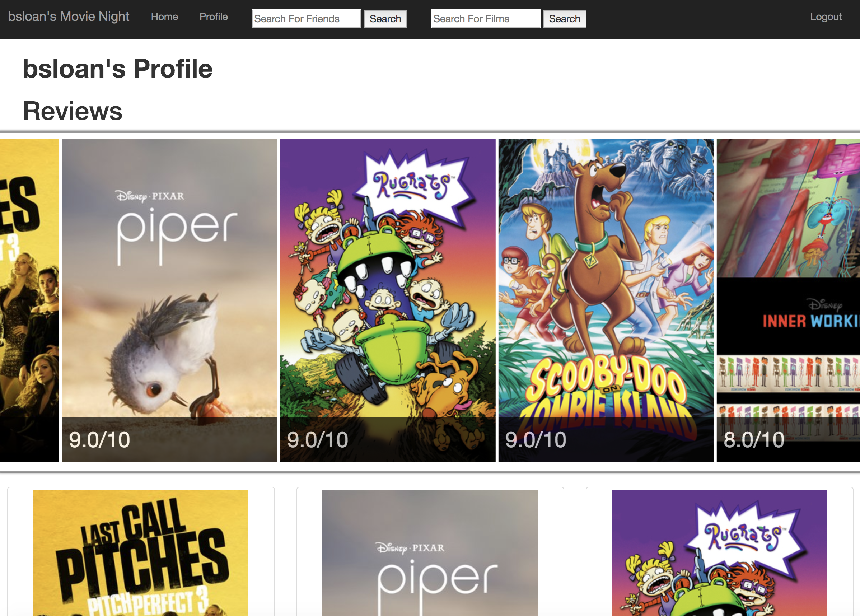Go to the Home nav item
The height and width of the screenshot is (616, 860).
coord(164,17)
